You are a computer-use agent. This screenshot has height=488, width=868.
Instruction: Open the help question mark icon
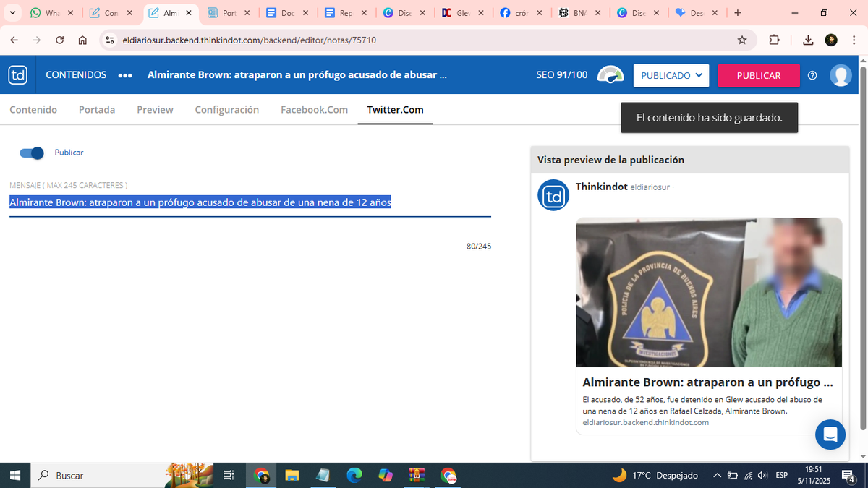point(812,75)
